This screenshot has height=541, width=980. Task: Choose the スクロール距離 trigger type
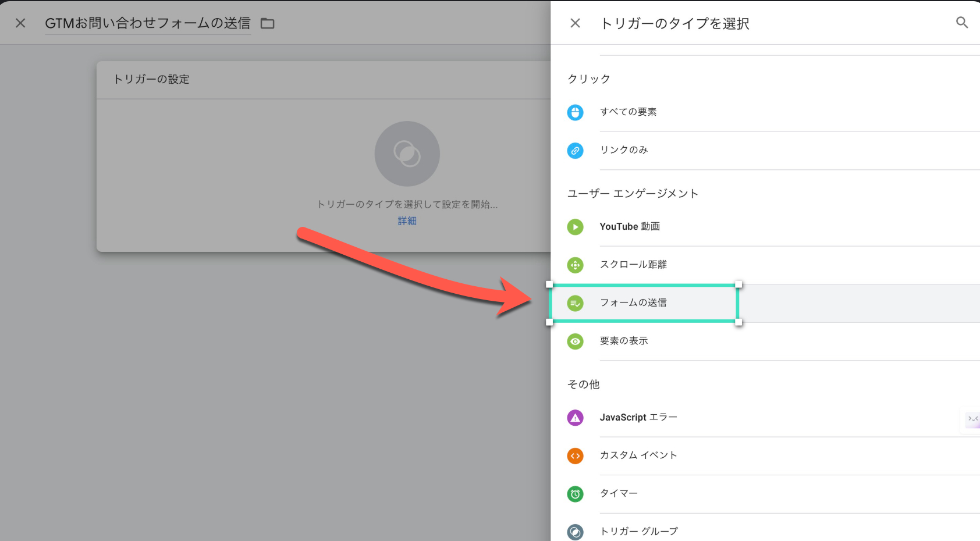633,265
